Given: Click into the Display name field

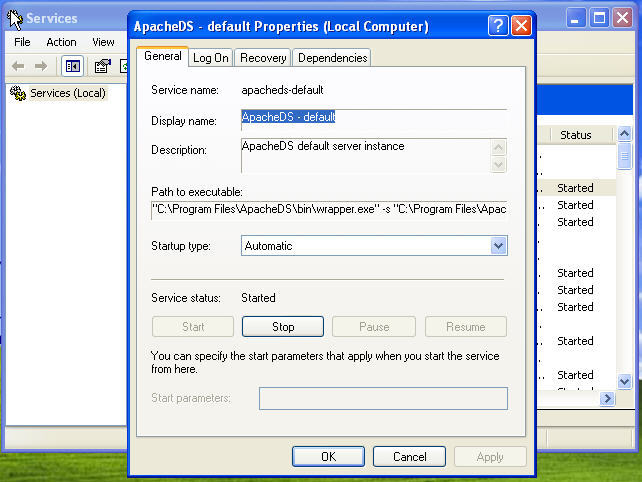Looking at the screenshot, I should (374, 120).
